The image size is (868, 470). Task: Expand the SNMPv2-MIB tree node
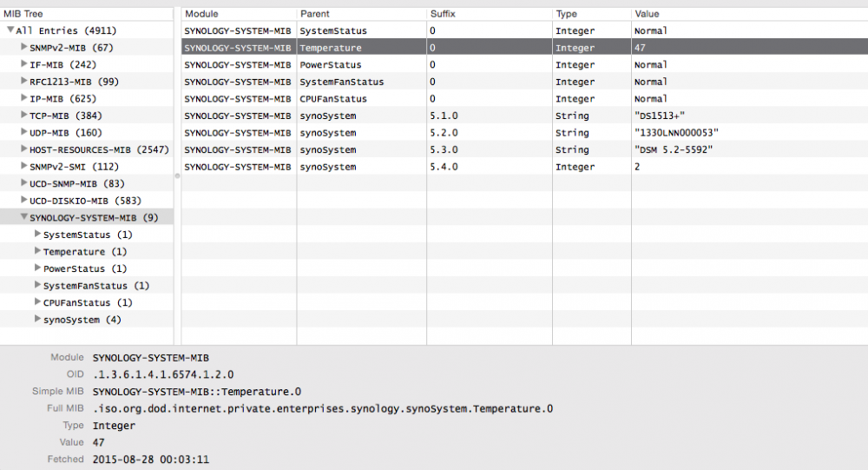click(x=23, y=48)
